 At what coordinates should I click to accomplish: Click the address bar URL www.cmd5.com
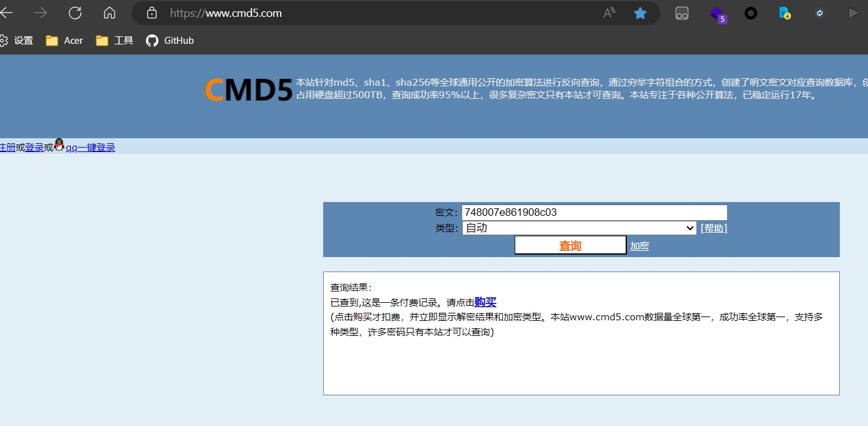pyautogui.click(x=226, y=13)
